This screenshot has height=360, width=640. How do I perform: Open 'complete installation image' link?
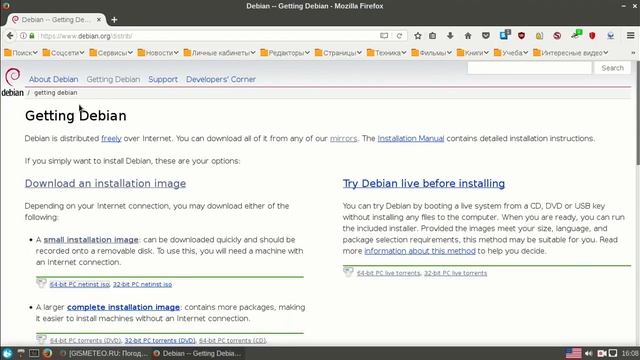(123, 307)
